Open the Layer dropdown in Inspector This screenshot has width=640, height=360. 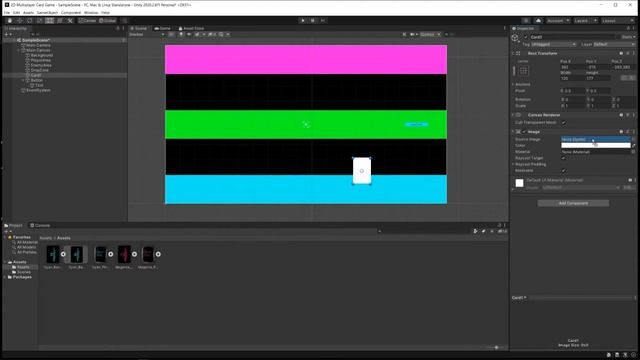(614, 44)
